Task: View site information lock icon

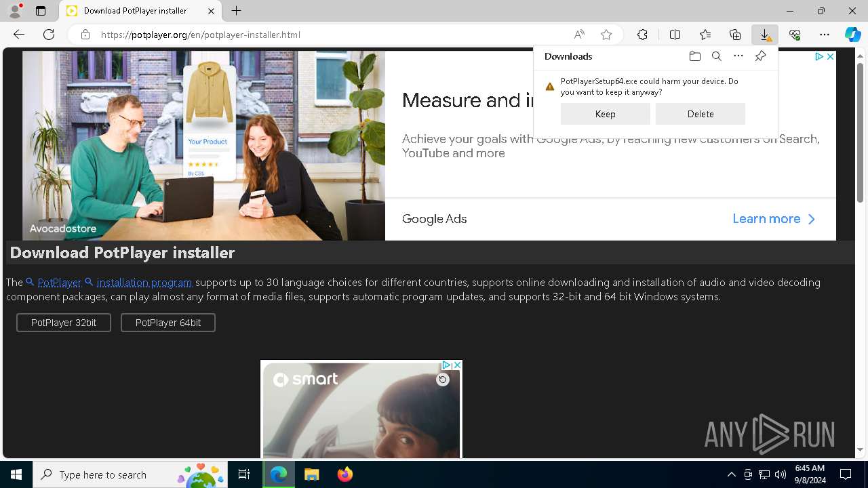Action: [85, 35]
